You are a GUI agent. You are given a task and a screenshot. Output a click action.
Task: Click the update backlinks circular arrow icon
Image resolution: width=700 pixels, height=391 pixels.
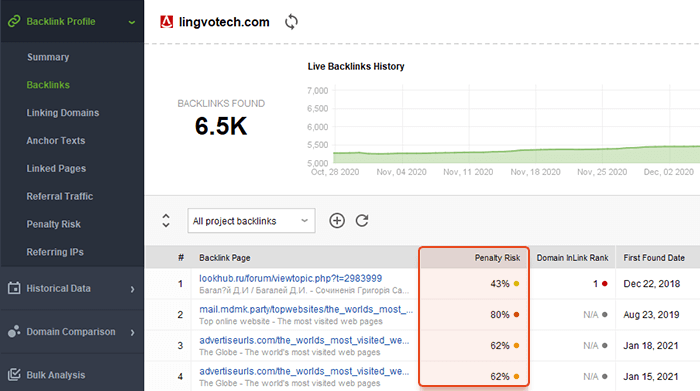pos(362,220)
